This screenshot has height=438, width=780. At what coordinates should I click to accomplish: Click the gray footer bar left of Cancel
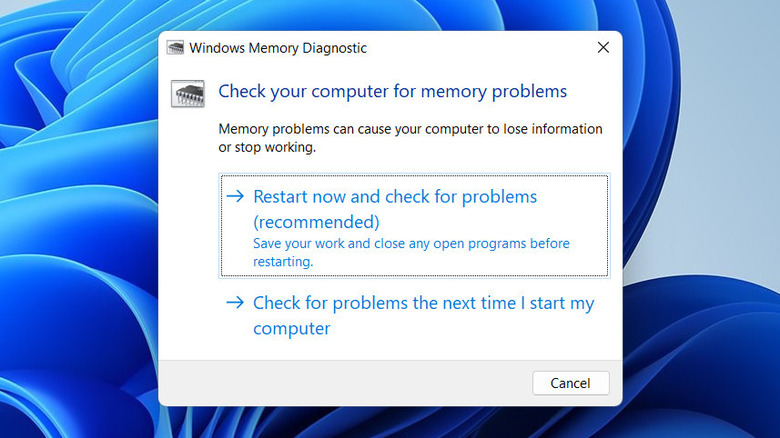pos(340,382)
